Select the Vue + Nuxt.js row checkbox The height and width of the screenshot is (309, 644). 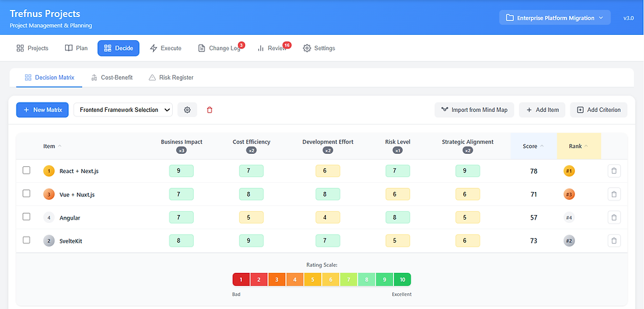pos(26,193)
